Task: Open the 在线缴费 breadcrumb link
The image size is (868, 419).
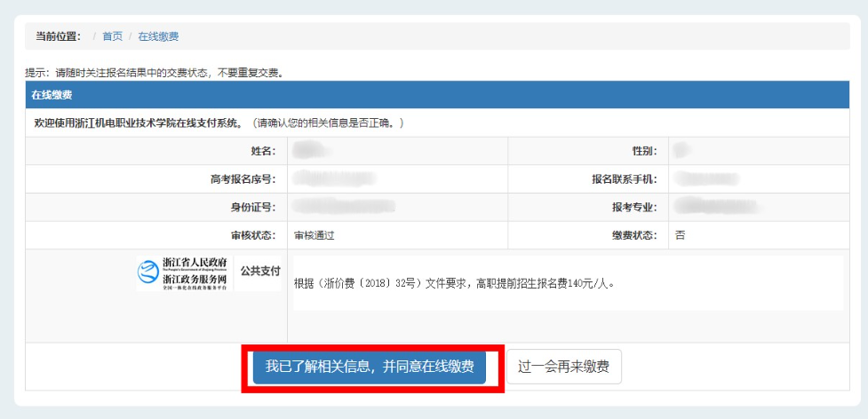Action: pos(158,36)
